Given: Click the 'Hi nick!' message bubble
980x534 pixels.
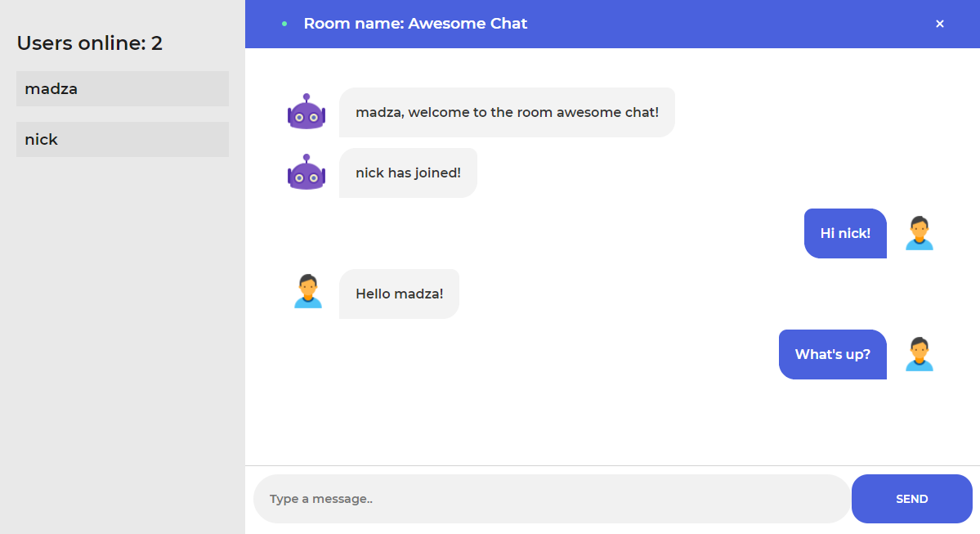Looking at the screenshot, I should coord(844,233).
